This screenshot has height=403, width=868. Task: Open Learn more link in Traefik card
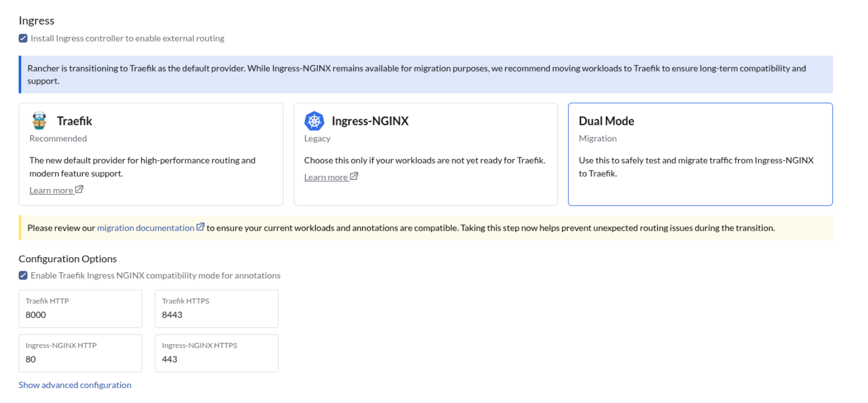(x=52, y=190)
